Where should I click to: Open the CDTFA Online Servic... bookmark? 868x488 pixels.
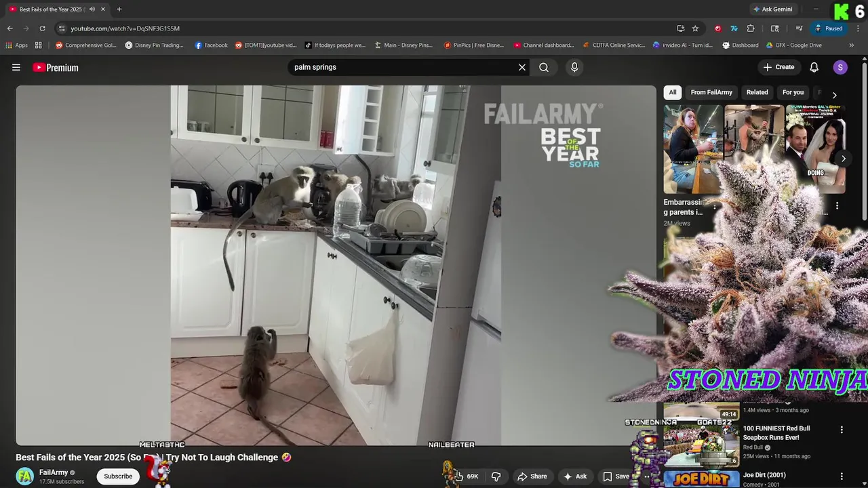[614, 45]
